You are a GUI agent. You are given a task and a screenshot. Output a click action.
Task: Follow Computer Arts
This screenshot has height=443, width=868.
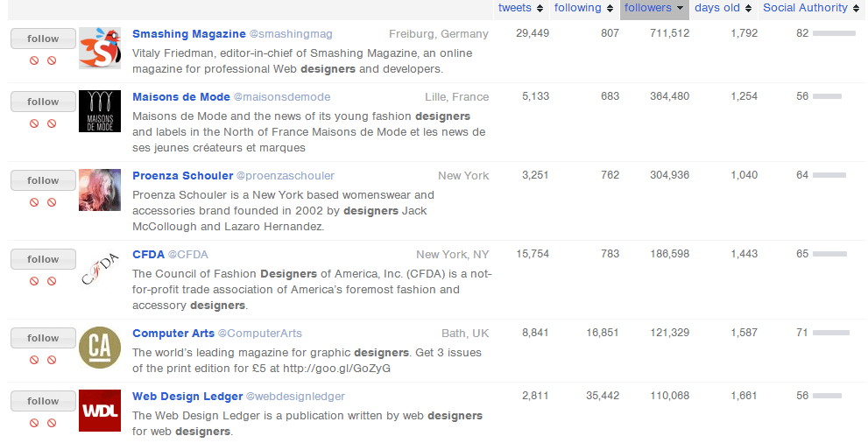click(43, 338)
